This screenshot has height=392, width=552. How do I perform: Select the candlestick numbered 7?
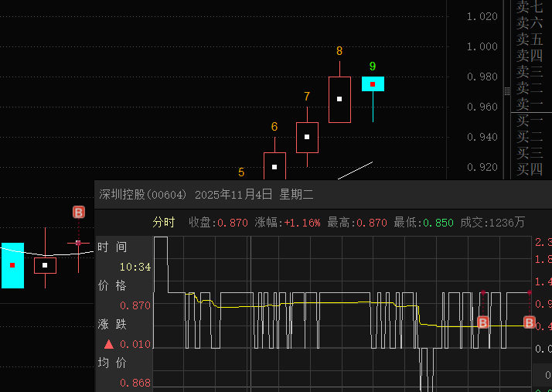coord(308,138)
